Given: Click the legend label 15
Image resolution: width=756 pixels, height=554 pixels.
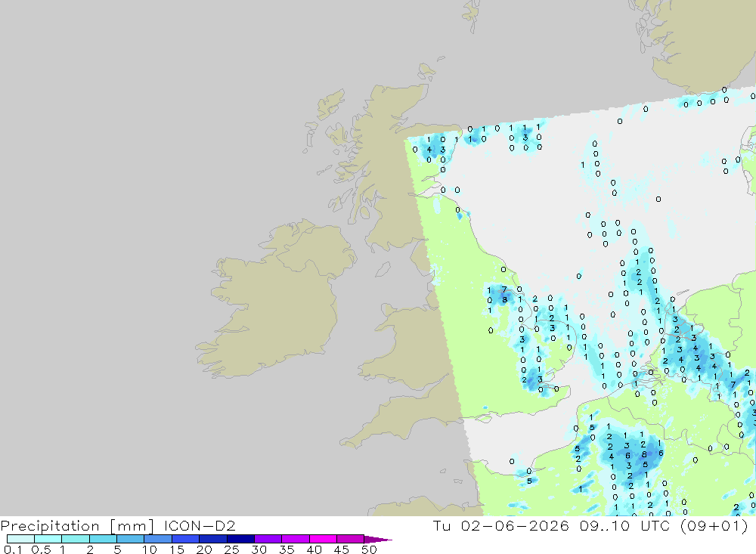Looking at the screenshot, I should [x=176, y=549].
